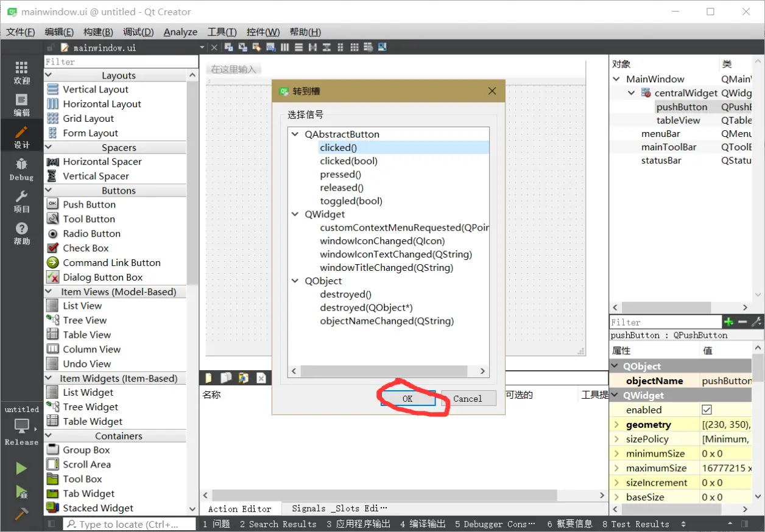This screenshot has height=532, width=765.
Task: Click the Radio Button widget item
Action: coord(91,233)
